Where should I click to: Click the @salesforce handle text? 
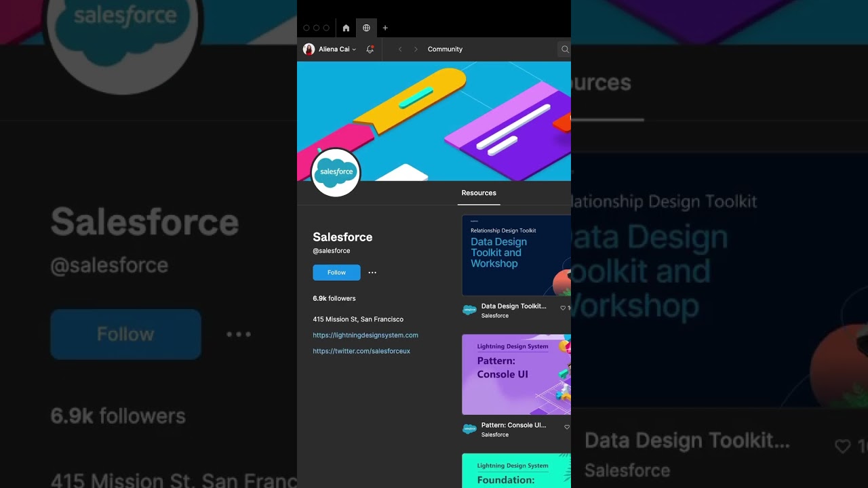click(332, 251)
